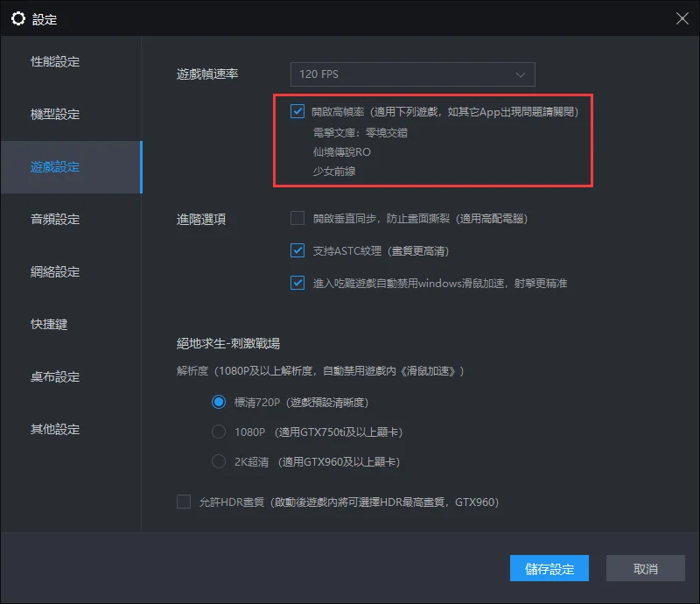The height and width of the screenshot is (604, 700).
Task: Click the 電擊文庫：零境交錯 game entry
Action: pos(360,133)
